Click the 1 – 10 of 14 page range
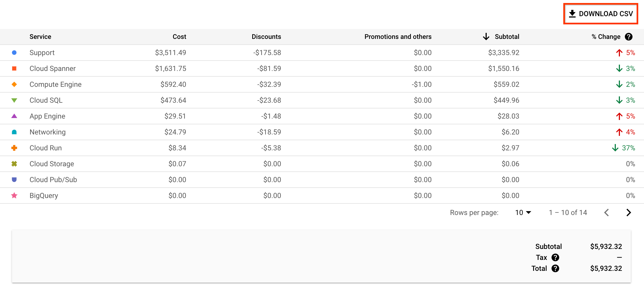Screen dimensions: 644x287 pos(568,213)
